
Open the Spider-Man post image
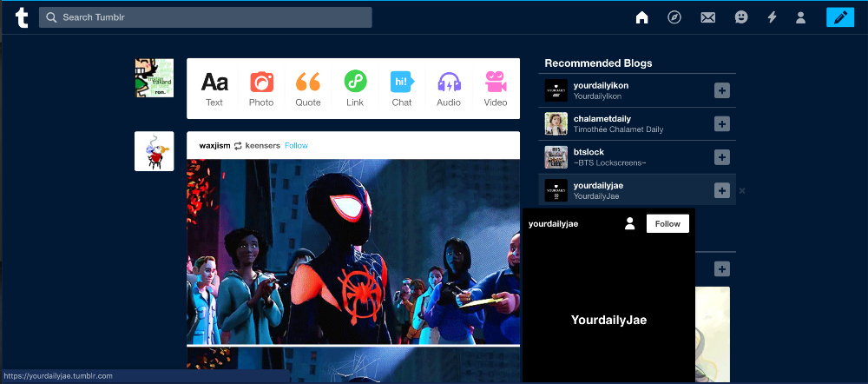(x=353, y=252)
